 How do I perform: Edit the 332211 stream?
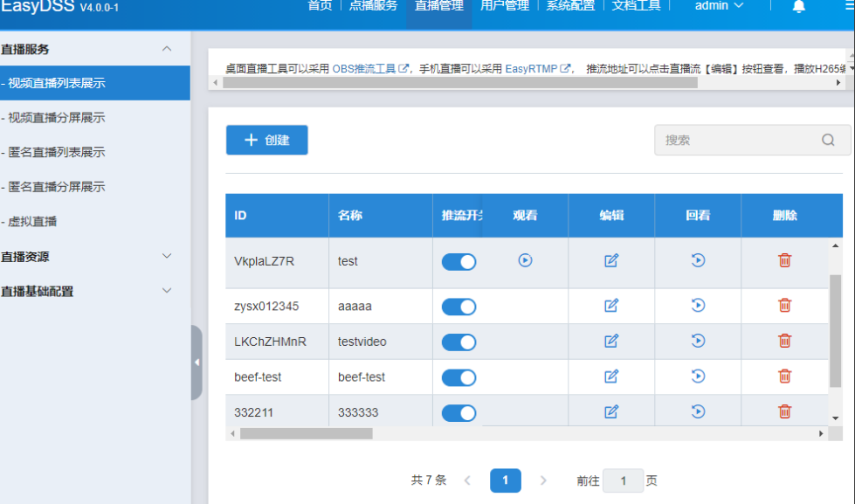tap(611, 411)
